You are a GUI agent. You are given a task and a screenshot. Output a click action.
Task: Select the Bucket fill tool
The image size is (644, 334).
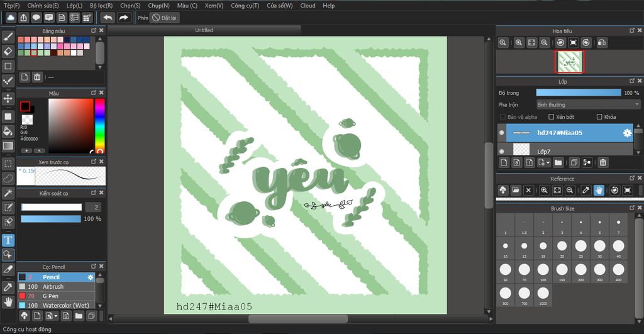pos(8,131)
